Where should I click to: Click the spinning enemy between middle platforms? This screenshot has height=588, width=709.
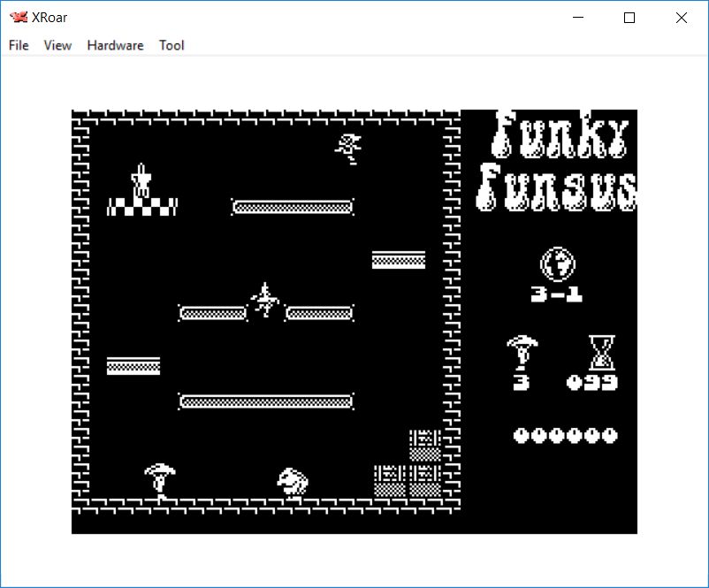coord(264,300)
